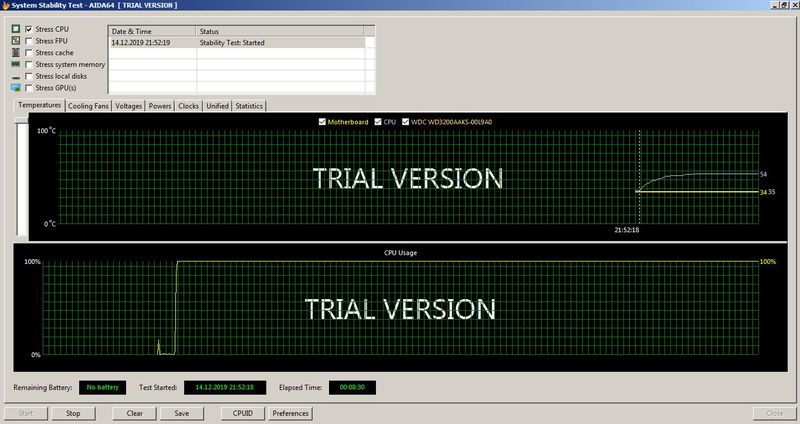Click the FPU icon beside Stress FPU
Image resolution: width=800 pixels, height=424 pixels.
[16, 41]
